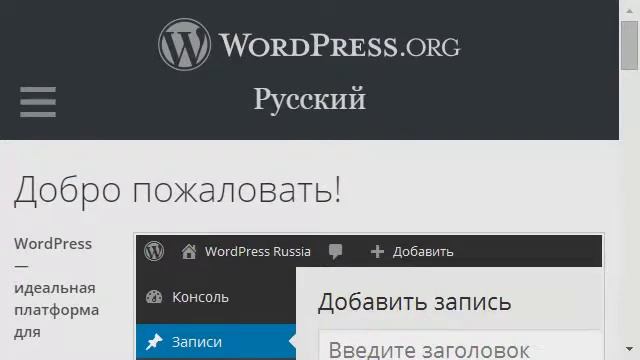Click the Консоль dashboard icon

154,297
